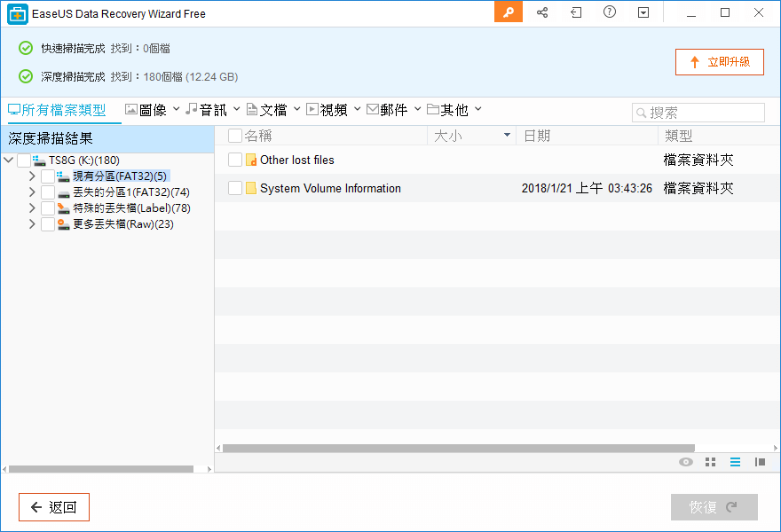
Task: Click the orange key activation icon
Action: (x=509, y=12)
